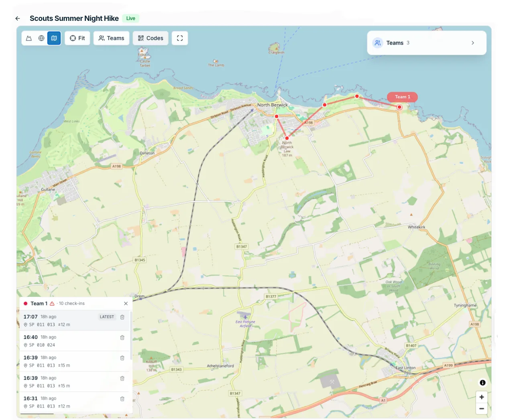Expand the Teams 3 panel chevron
The image size is (505, 420).
pos(473,43)
